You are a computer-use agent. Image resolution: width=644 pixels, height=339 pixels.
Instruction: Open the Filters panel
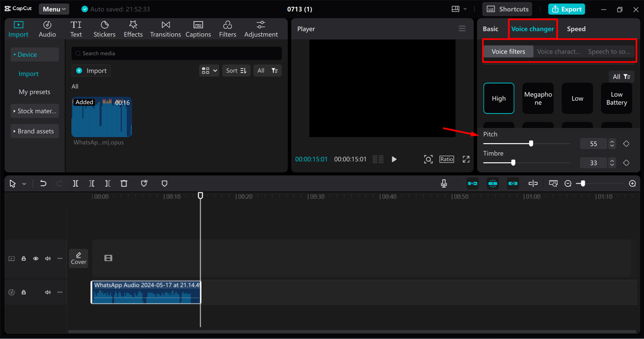pos(227,29)
